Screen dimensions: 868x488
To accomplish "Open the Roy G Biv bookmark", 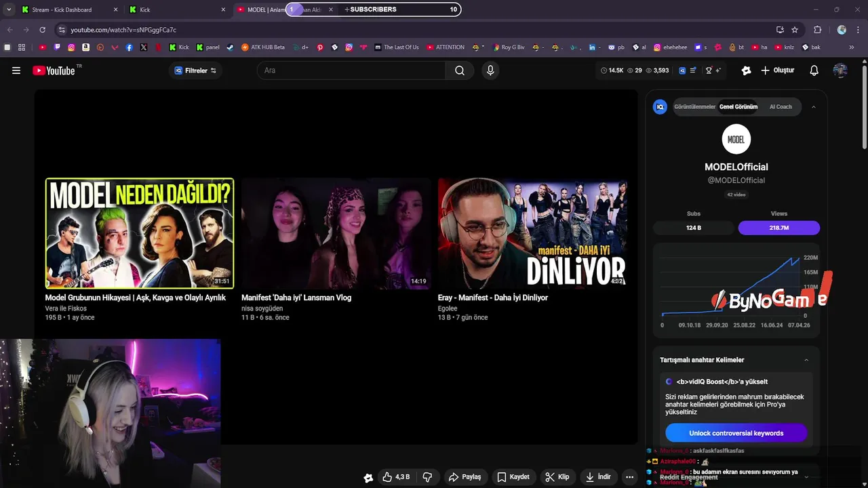I will (509, 47).
